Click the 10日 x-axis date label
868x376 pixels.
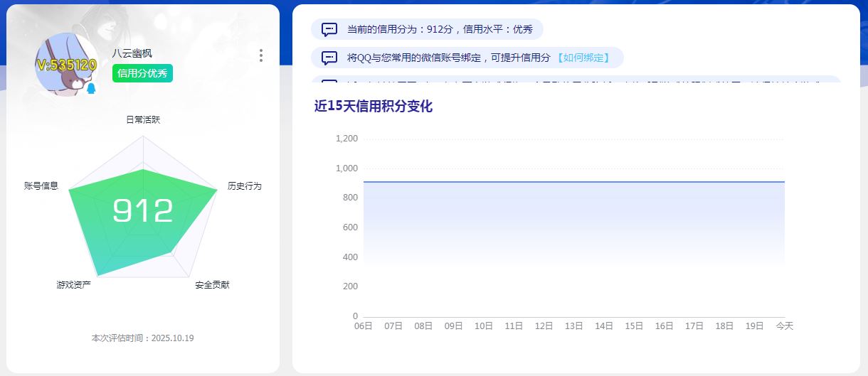[484, 326]
